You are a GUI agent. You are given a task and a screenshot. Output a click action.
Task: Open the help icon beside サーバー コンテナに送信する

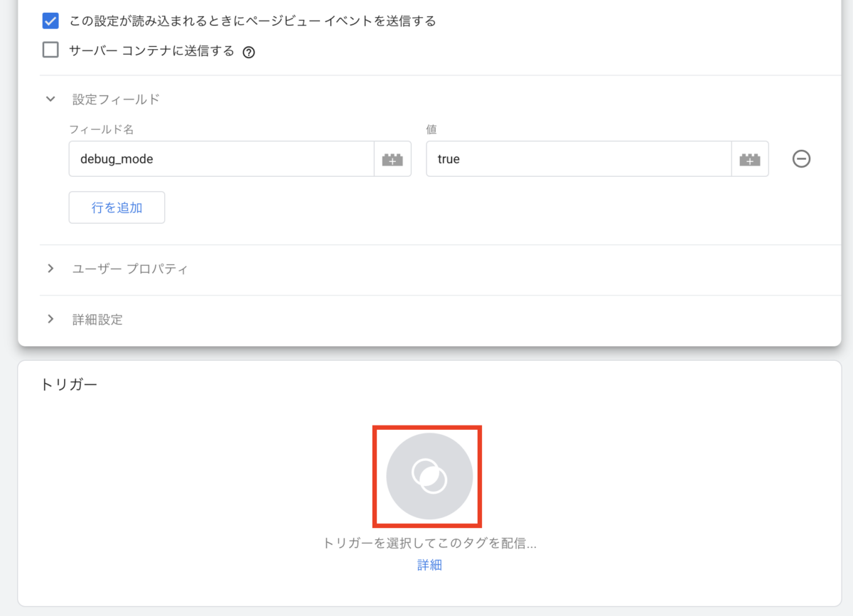[249, 52]
